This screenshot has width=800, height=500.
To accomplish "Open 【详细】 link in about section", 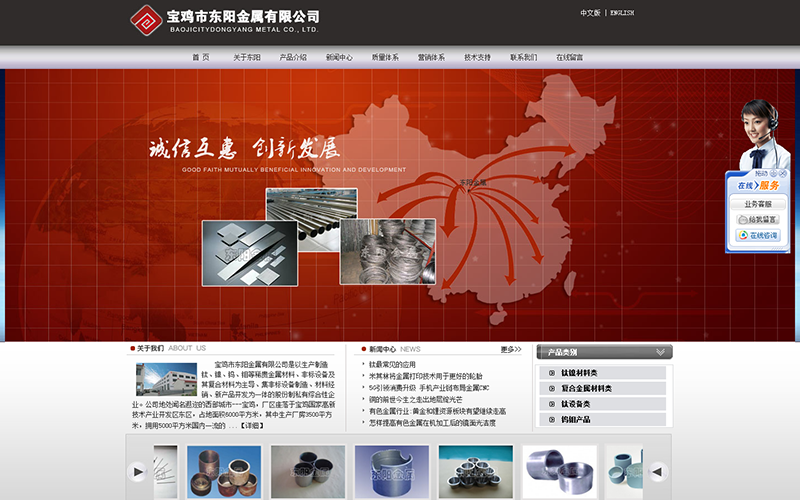I will click(252, 426).
